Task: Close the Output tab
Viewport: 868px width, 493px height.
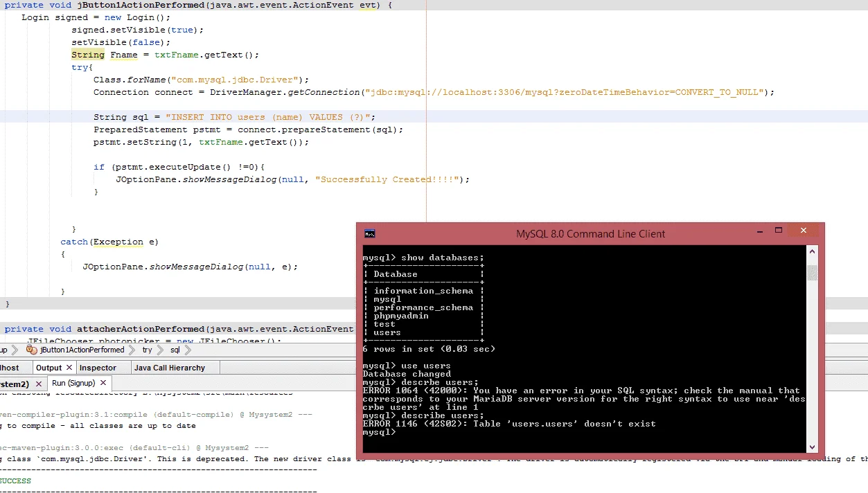Action: point(69,368)
